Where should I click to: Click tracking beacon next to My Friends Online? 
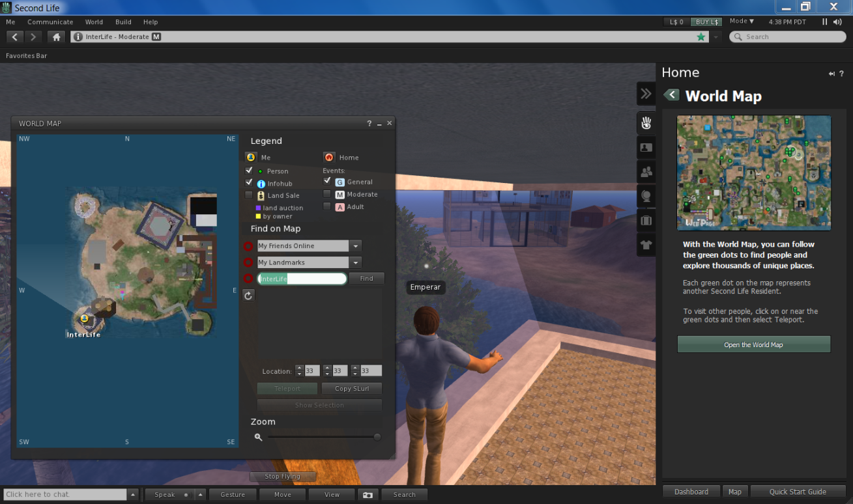[248, 246]
